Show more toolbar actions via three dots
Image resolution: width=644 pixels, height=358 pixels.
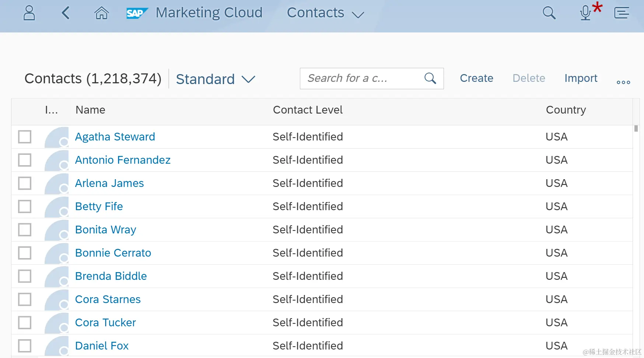tap(623, 82)
